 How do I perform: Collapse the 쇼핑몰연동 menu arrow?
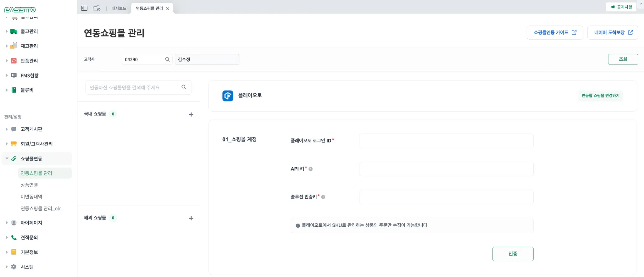pyautogui.click(x=7, y=158)
